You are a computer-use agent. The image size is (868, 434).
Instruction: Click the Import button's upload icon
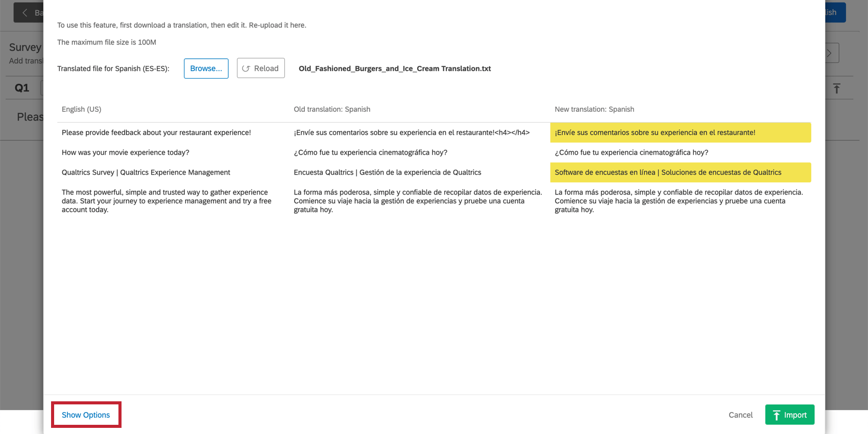(x=777, y=415)
